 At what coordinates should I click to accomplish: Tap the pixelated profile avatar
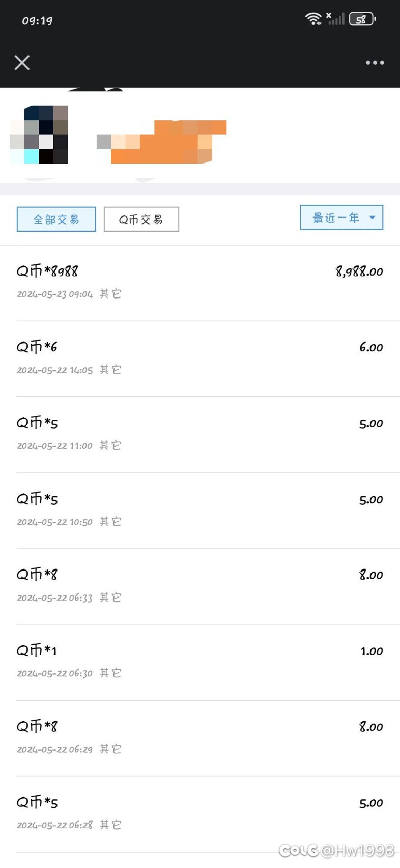pos(39,134)
